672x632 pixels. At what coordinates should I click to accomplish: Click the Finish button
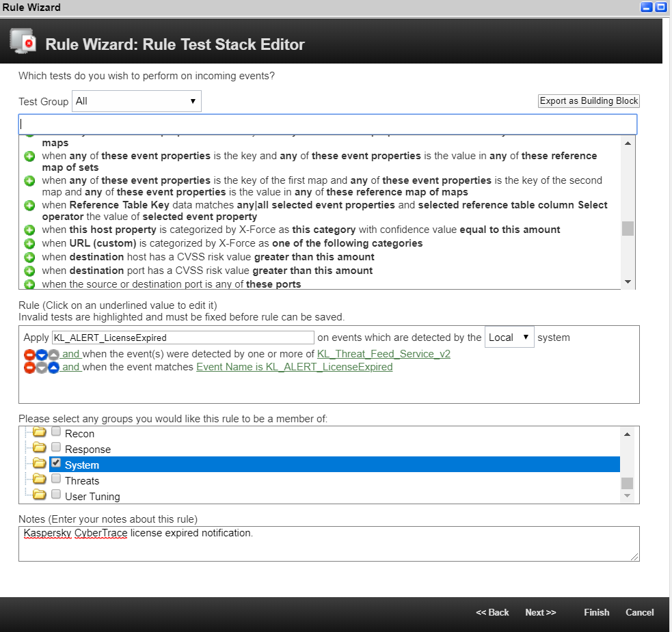(x=596, y=612)
